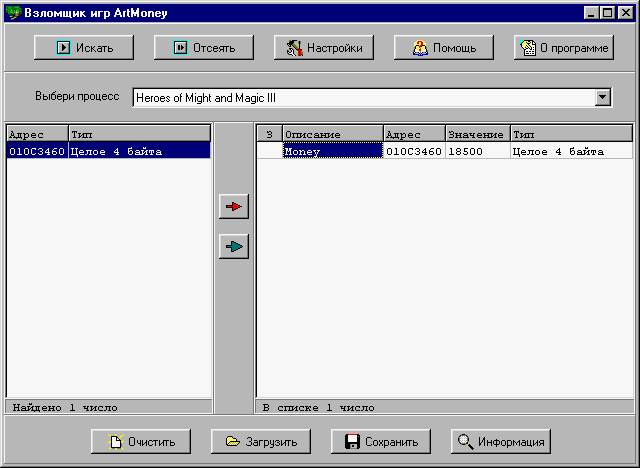Click the Heroes of Might and Magic III process field
The image size is (640, 468).
[x=360, y=97]
